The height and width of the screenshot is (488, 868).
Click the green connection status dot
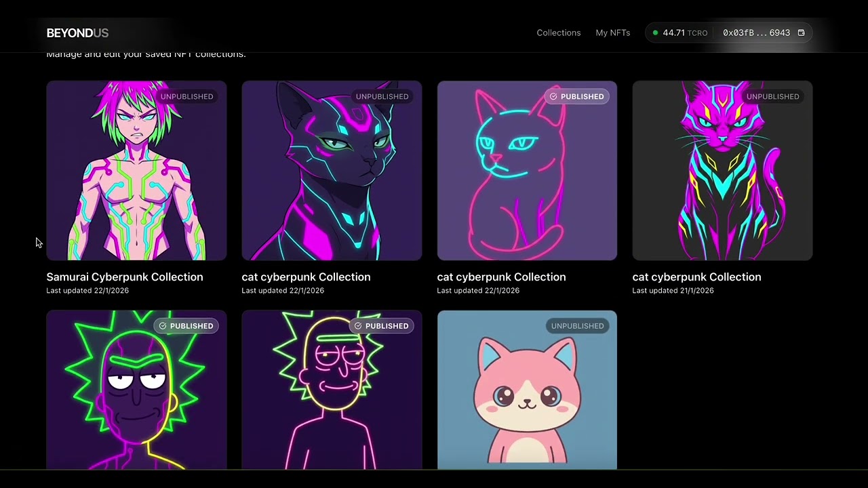[655, 33]
